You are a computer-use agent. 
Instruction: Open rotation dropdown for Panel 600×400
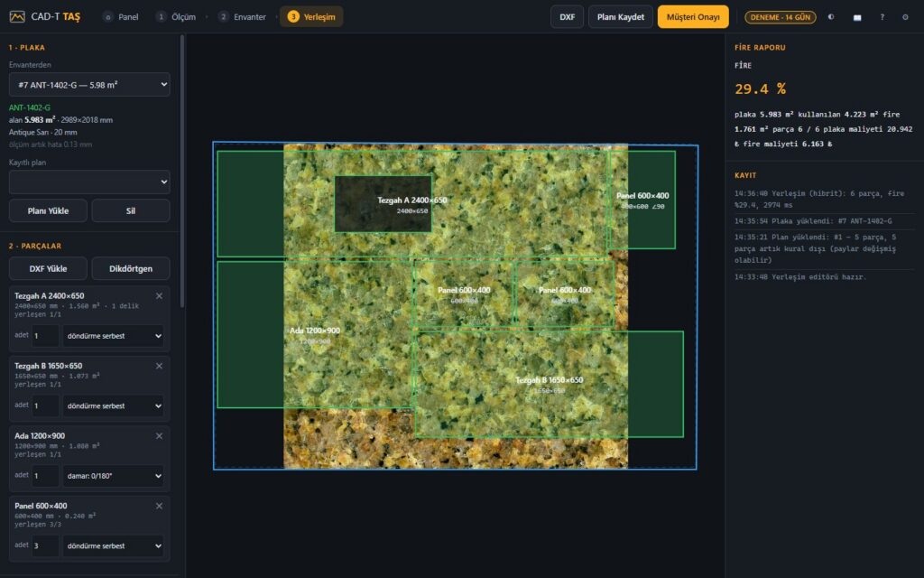click(113, 545)
